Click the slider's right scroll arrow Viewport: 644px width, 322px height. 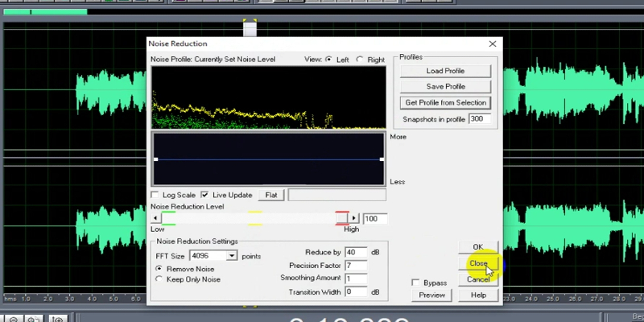[x=353, y=218]
